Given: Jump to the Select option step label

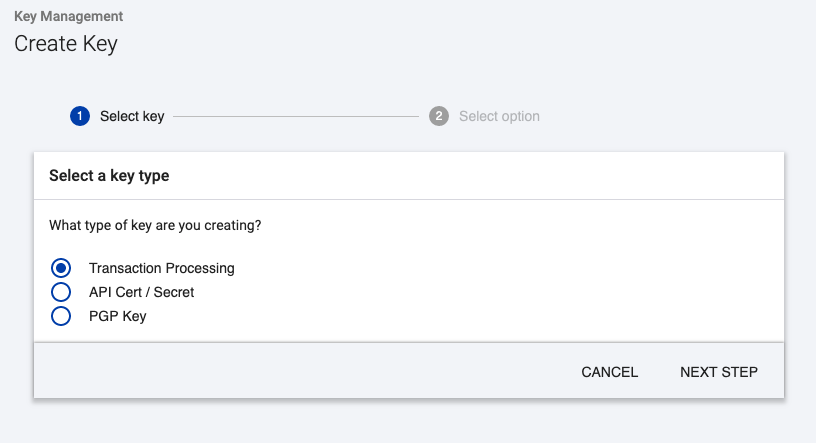Looking at the screenshot, I should (x=499, y=116).
